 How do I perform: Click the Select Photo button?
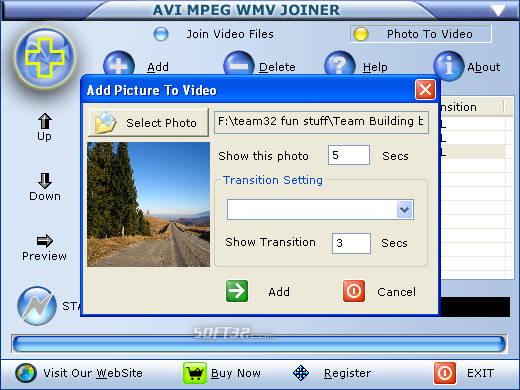coord(148,123)
